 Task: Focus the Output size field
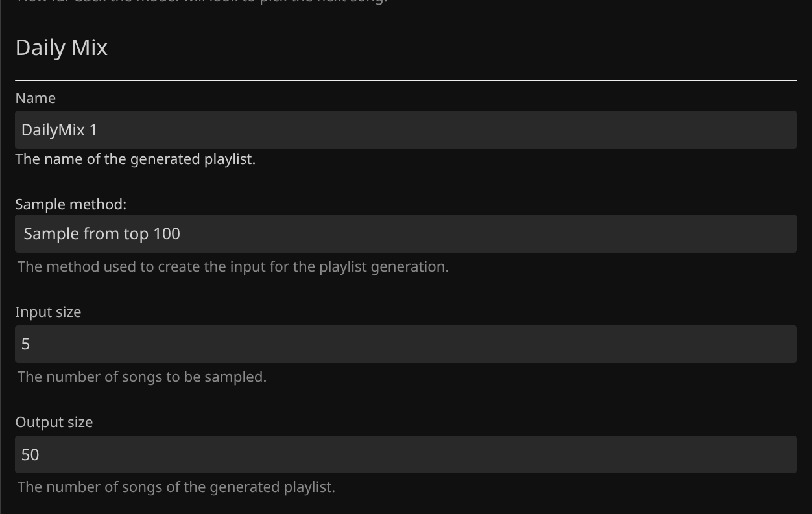[x=405, y=454]
